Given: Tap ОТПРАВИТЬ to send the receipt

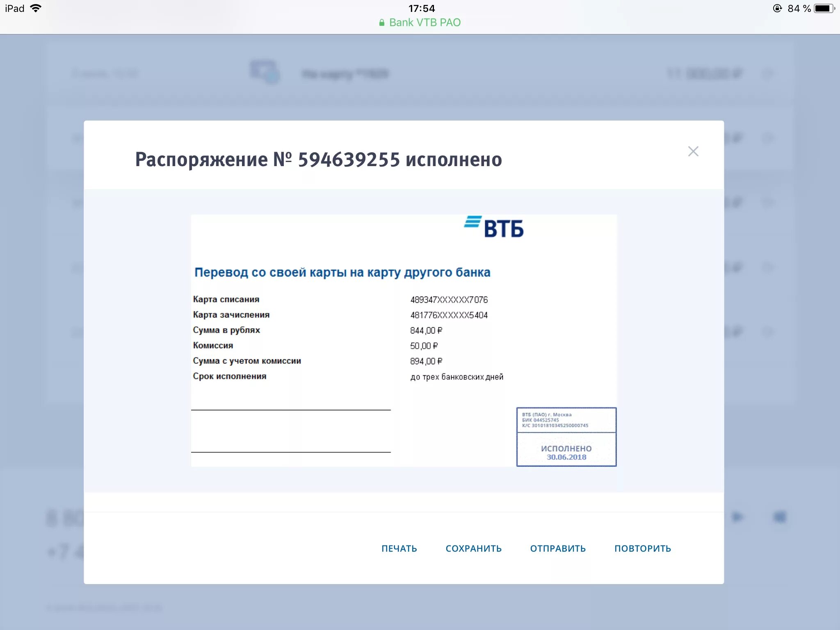Looking at the screenshot, I should [x=558, y=548].
